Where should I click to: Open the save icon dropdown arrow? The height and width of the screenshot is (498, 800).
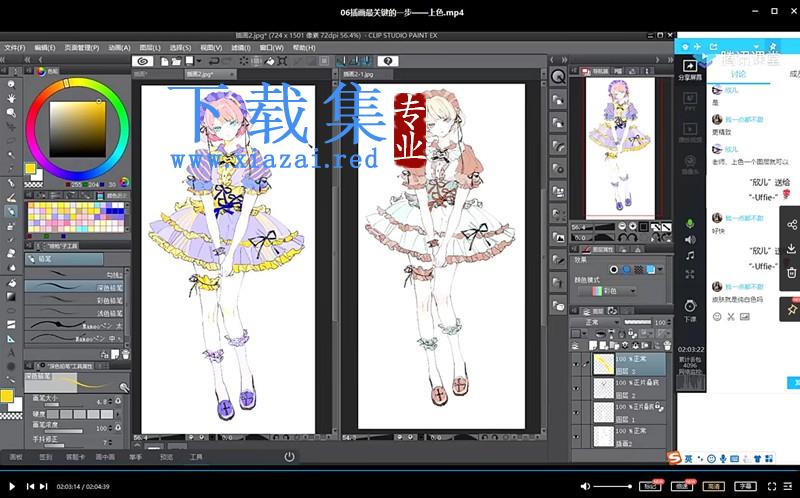click(x=199, y=61)
